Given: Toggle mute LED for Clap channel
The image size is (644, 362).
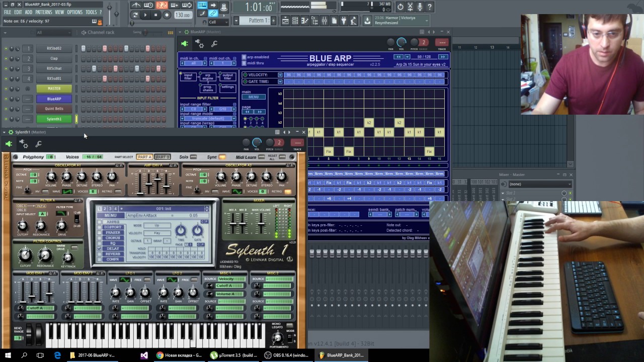Looking at the screenshot, I should pos(6,59).
